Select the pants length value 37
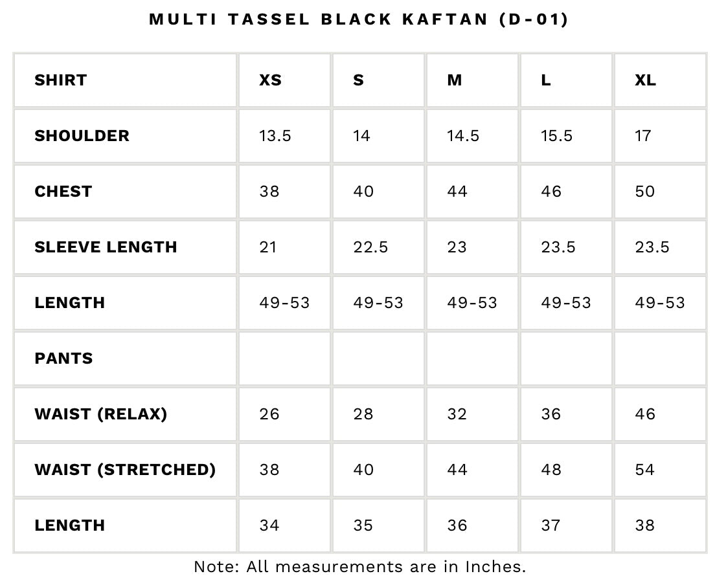Viewport: 728px width, 576px height. tap(551, 526)
